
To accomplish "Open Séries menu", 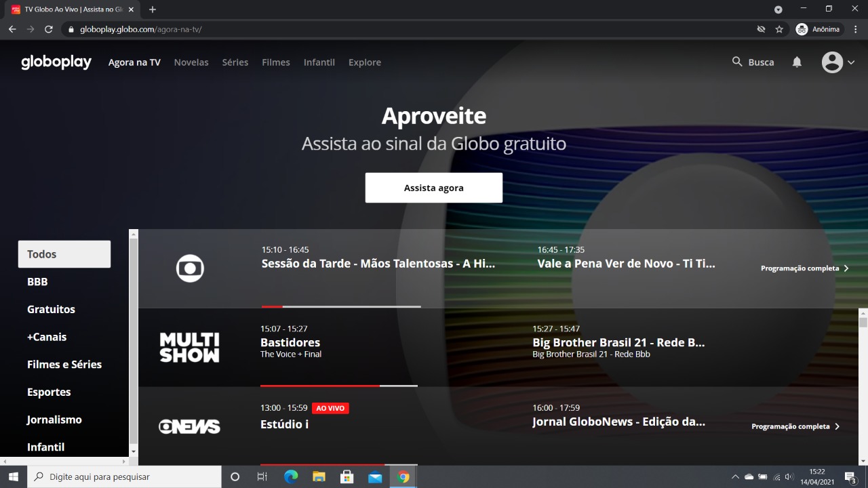I will (x=235, y=62).
